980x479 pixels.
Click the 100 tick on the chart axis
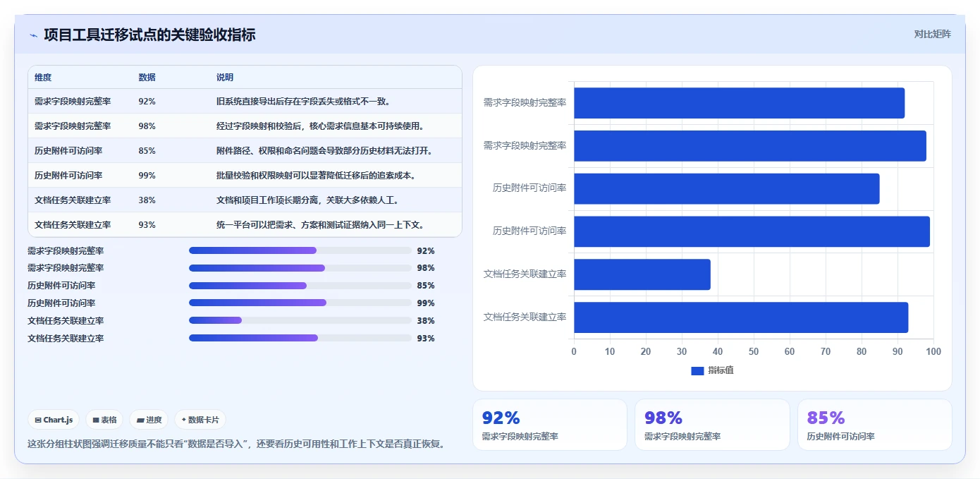tap(933, 351)
